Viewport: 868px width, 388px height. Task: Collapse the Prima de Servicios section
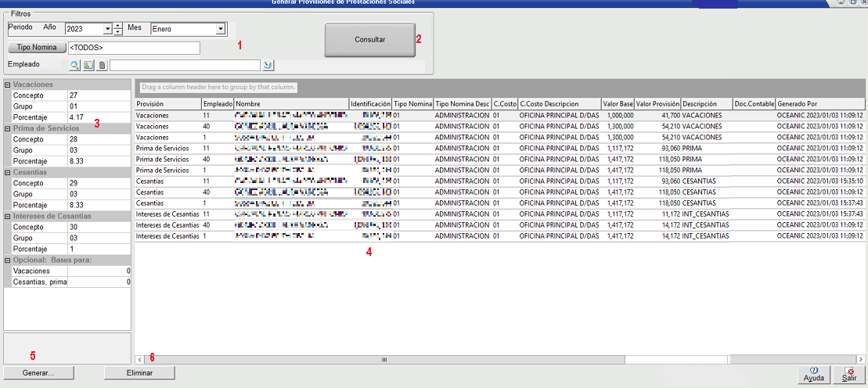coord(8,128)
